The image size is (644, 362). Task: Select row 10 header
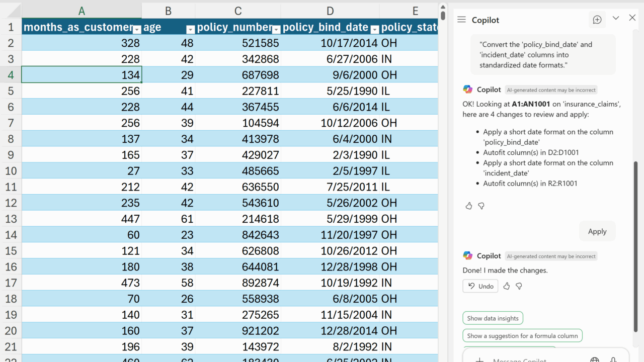tap(11, 170)
